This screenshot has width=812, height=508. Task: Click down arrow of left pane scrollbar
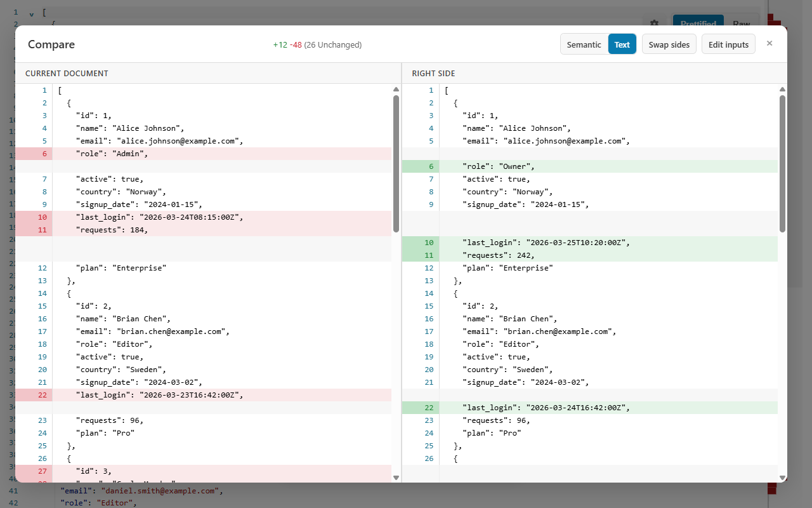point(396,477)
